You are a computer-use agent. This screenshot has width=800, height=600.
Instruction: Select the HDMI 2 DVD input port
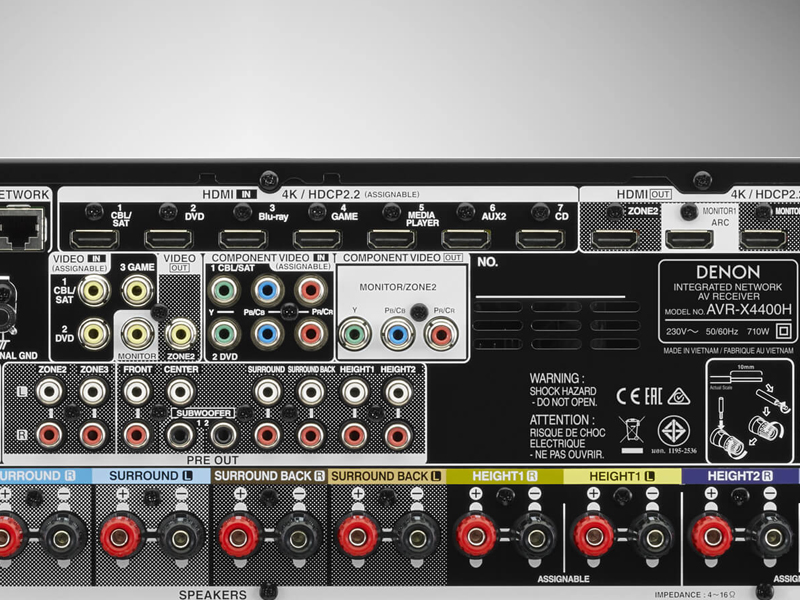[168, 239]
